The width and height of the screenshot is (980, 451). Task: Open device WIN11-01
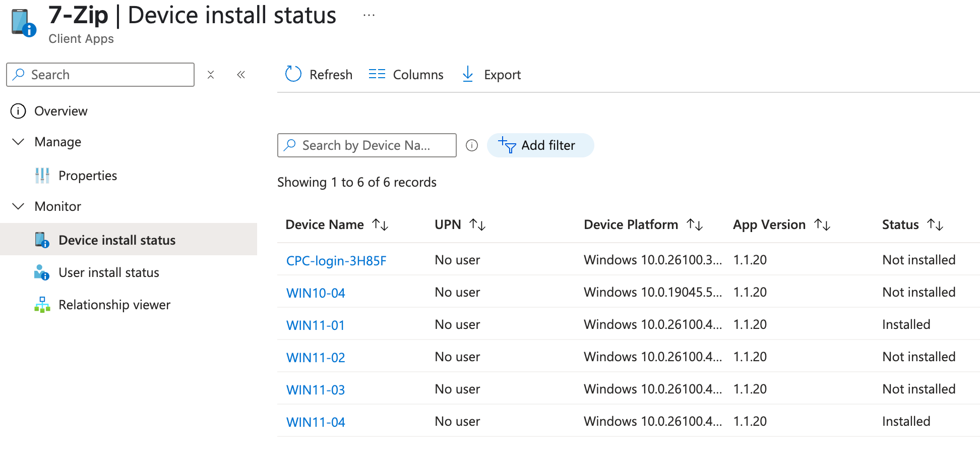click(x=316, y=325)
